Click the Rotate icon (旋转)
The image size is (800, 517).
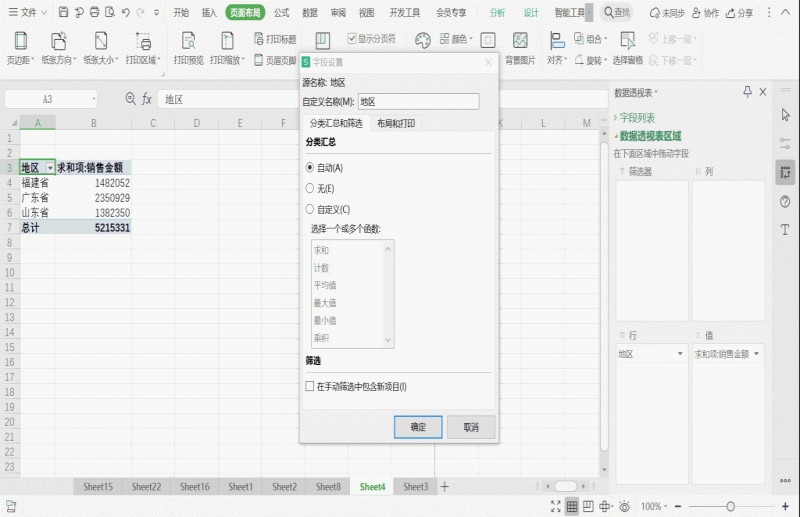pos(590,60)
